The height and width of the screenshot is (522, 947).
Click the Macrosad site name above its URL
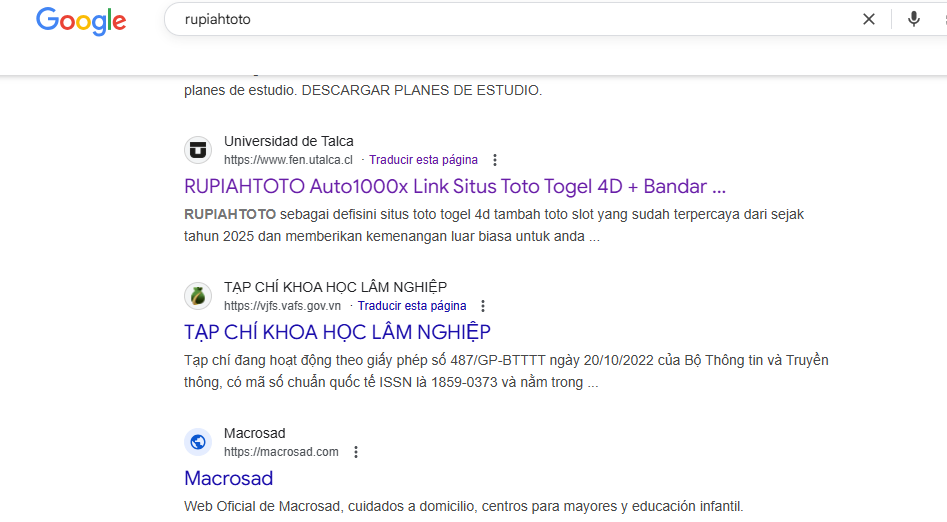coord(254,433)
